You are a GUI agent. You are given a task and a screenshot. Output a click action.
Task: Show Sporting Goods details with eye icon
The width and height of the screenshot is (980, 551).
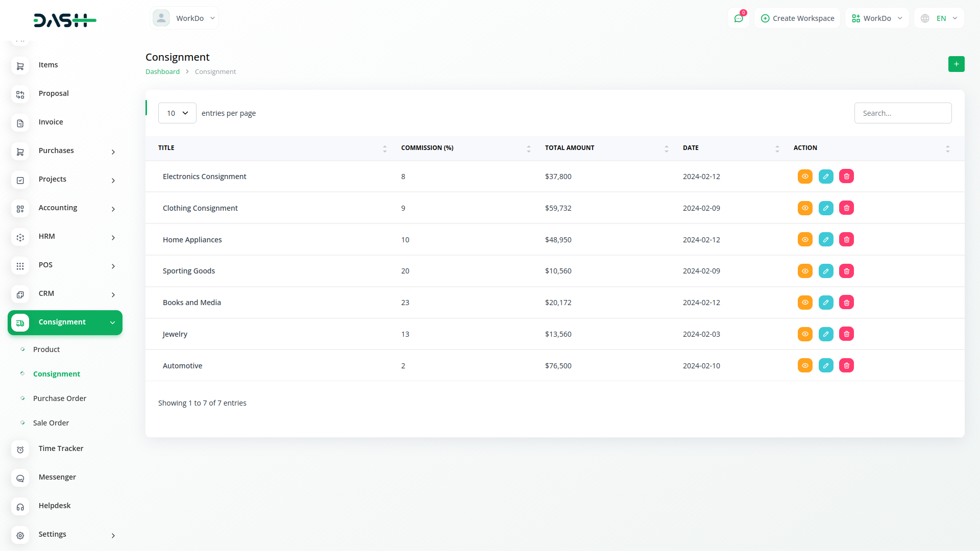tap(805, 271)
